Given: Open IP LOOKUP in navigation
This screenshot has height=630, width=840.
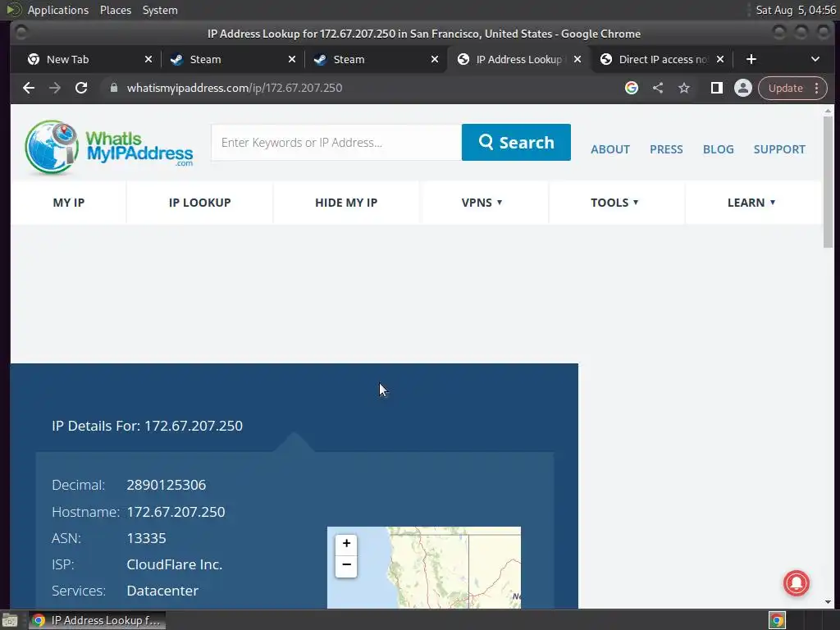Looking at the screenshot, I should [200, 203].
